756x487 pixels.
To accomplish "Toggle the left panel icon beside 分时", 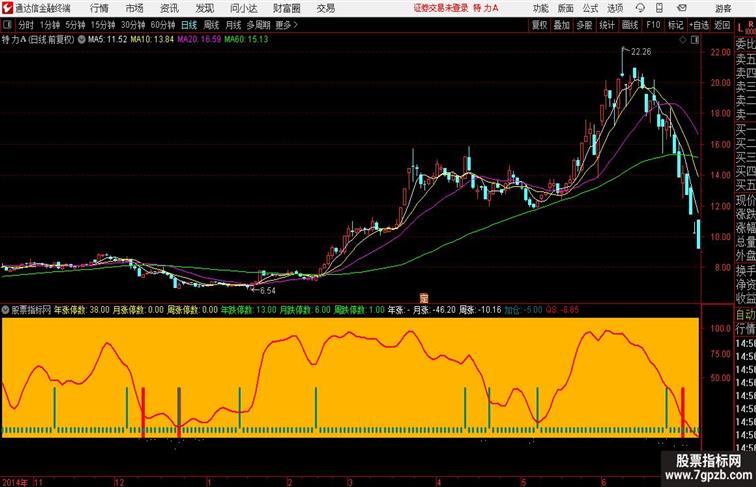I will point(7,25).
